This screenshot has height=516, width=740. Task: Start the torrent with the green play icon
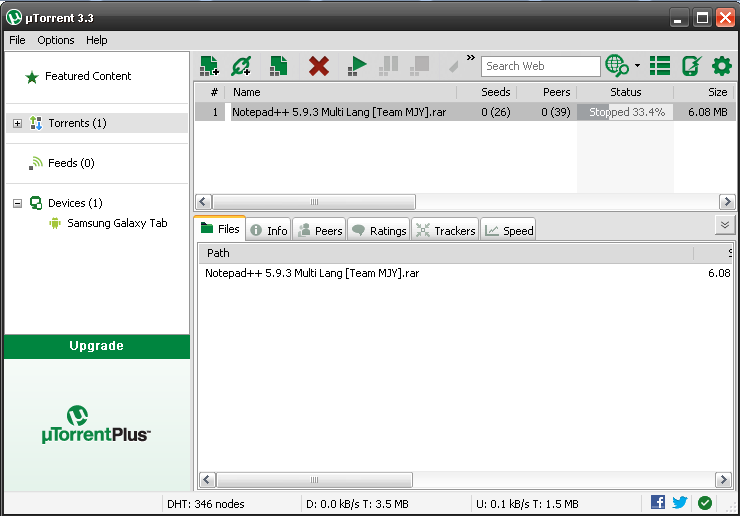tap(357, 66)
